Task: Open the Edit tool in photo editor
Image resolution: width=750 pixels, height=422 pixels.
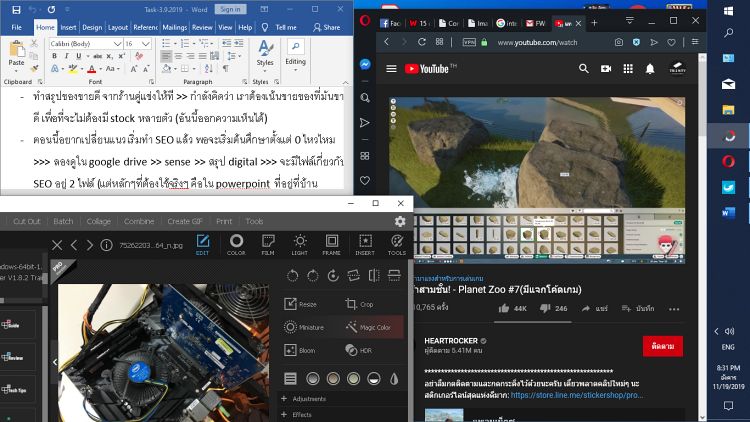Action: (202, 244)
